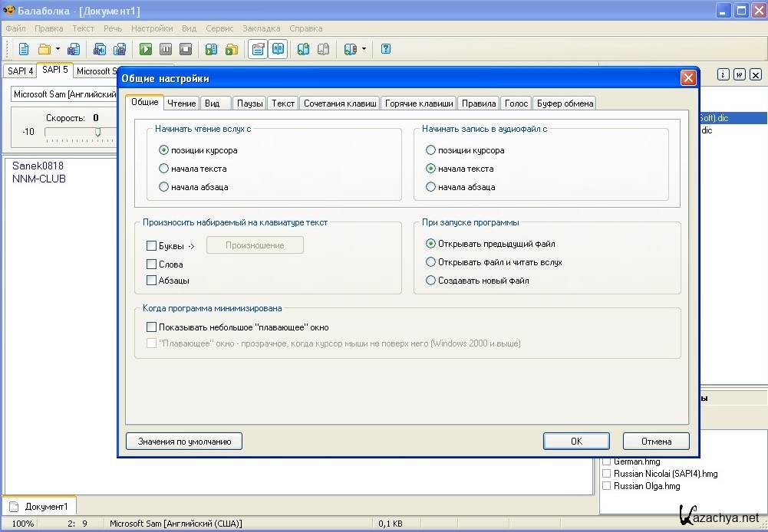Viewport: 768px width, 532px height.
Task: Click the Help question mark icon
Action: [386, 49]
